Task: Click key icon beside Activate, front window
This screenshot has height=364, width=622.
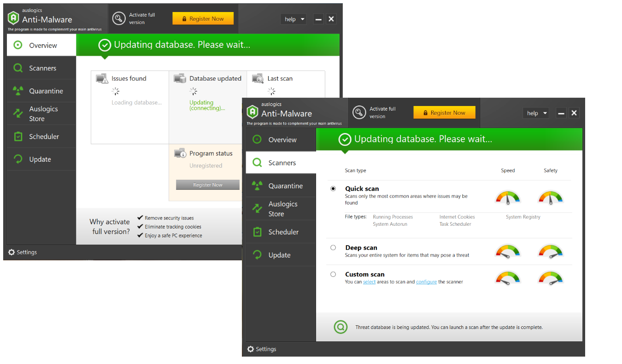Action: 359,112
